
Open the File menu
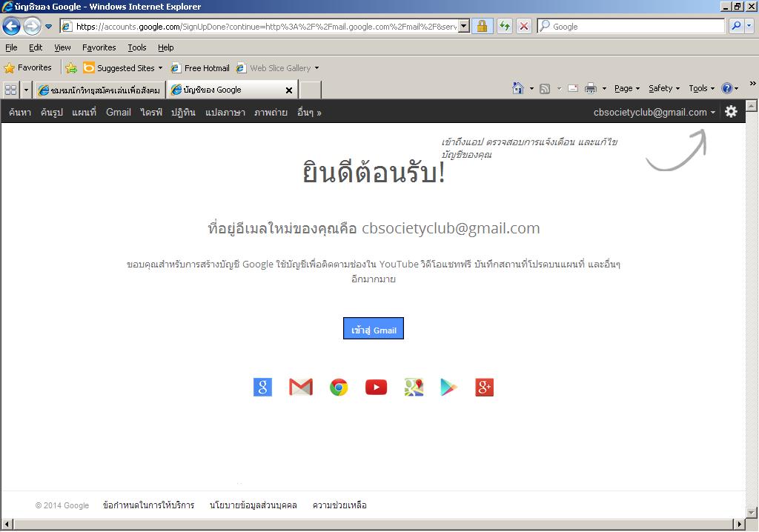click(x=11, y=47)
